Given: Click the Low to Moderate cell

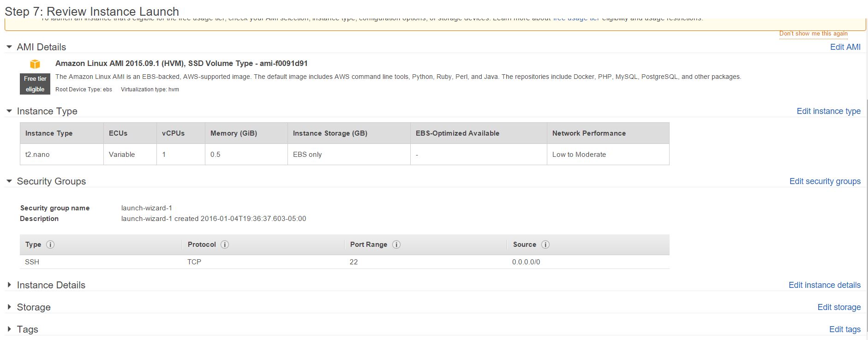Looking at the screenshot, I should [608, 154].
